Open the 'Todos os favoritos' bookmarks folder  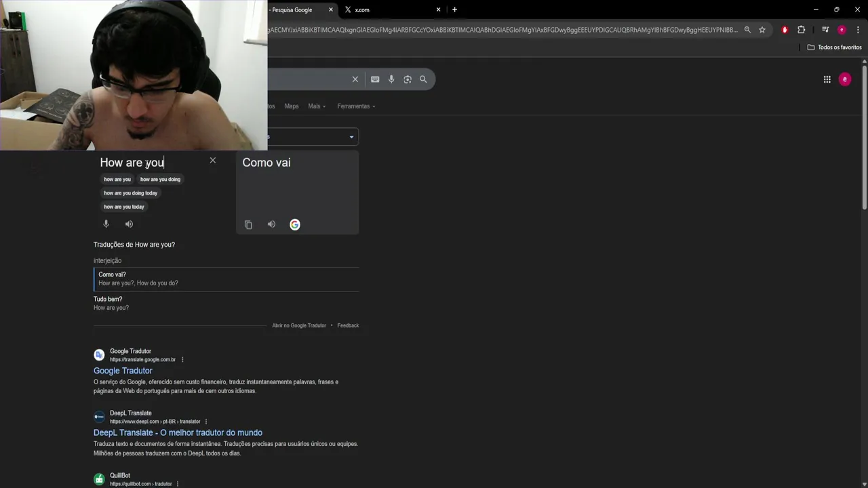(834, 47)
